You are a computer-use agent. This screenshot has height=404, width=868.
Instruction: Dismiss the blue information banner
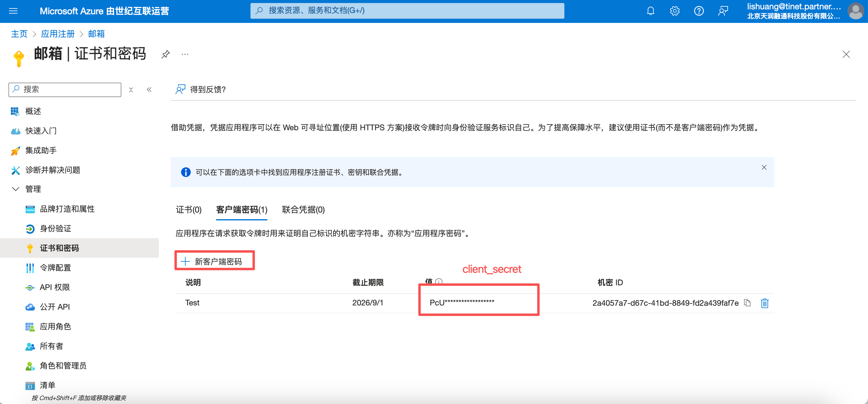pyautogui.click(x=764, y=167)
